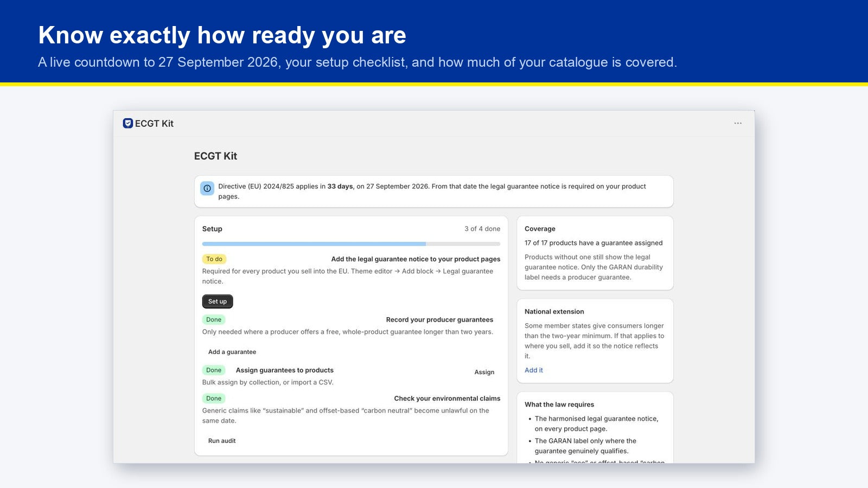Click the ECGT Kit app title in header
The image size is (868, 488).
pos(154,124)
